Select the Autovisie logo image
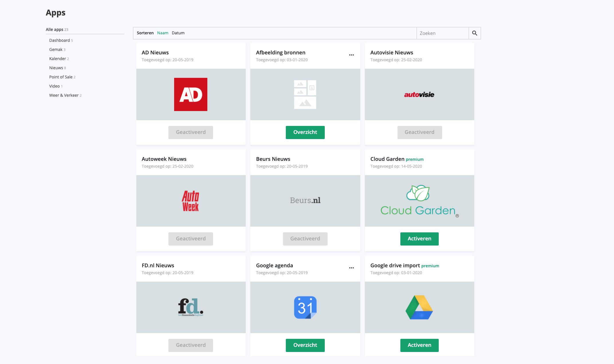 [419, 94]
